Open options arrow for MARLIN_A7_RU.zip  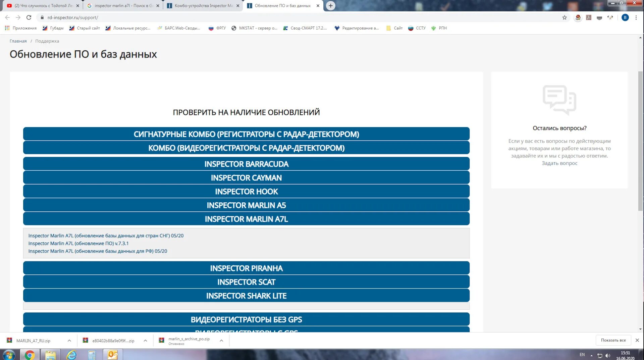tap(69, 341)
